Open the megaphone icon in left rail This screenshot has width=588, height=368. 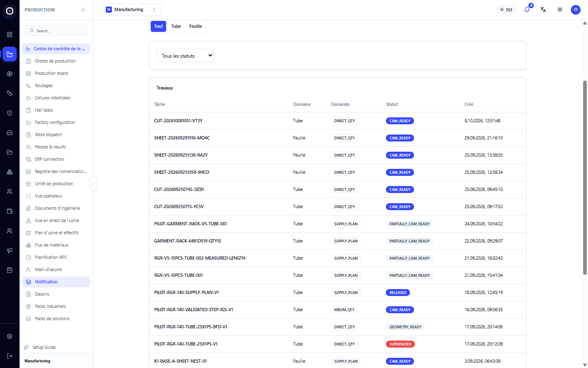[x=10, y=251]
